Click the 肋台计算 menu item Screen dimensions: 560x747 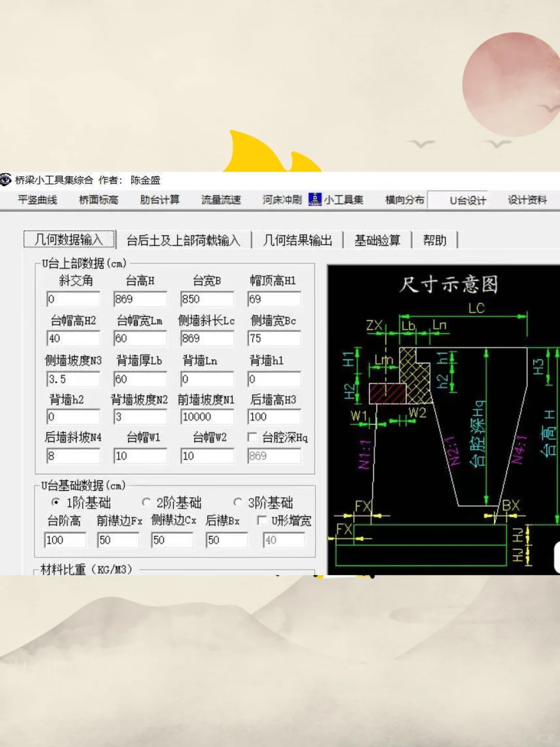(x=159, y=200)
